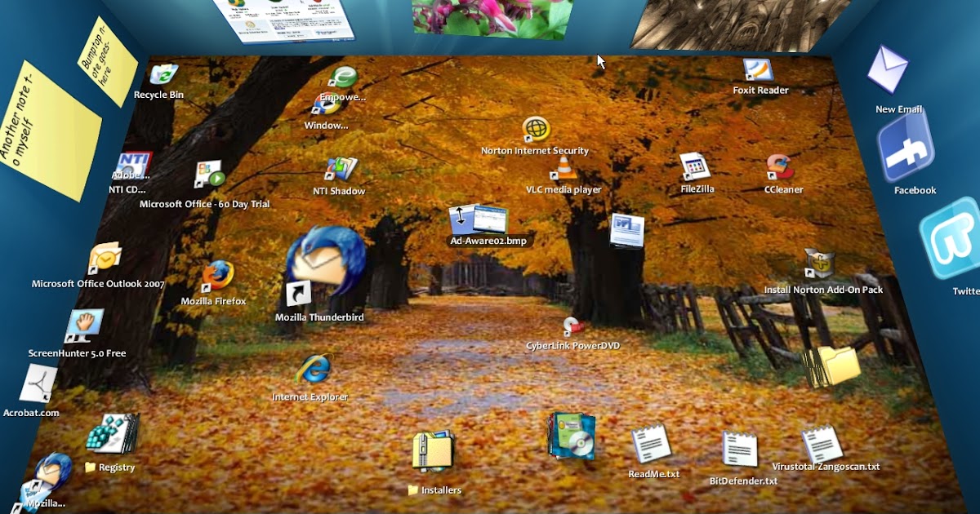
Task: Launch VLC media player cone icon
Action: [563, 169]
